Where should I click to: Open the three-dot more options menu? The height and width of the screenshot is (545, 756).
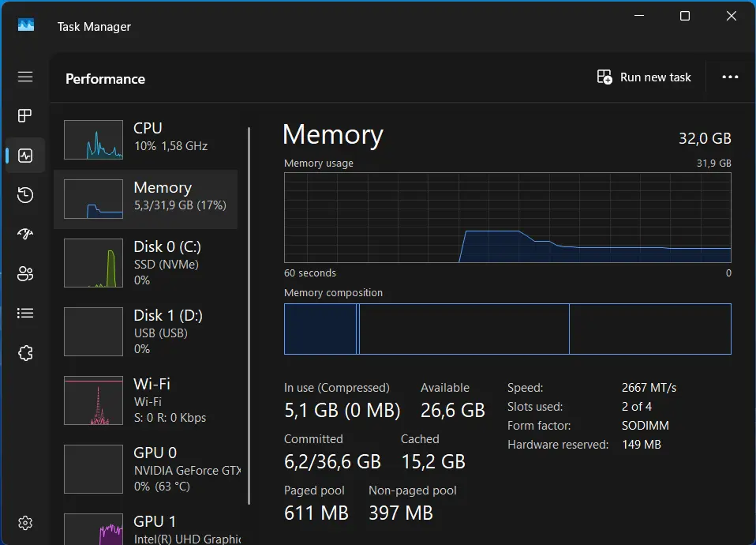730,77
